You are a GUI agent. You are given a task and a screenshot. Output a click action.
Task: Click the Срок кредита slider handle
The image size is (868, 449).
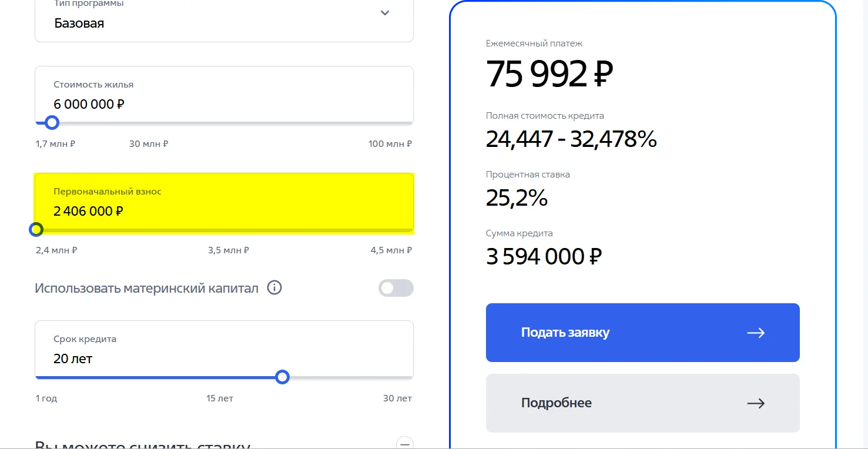tap(282, 377)
